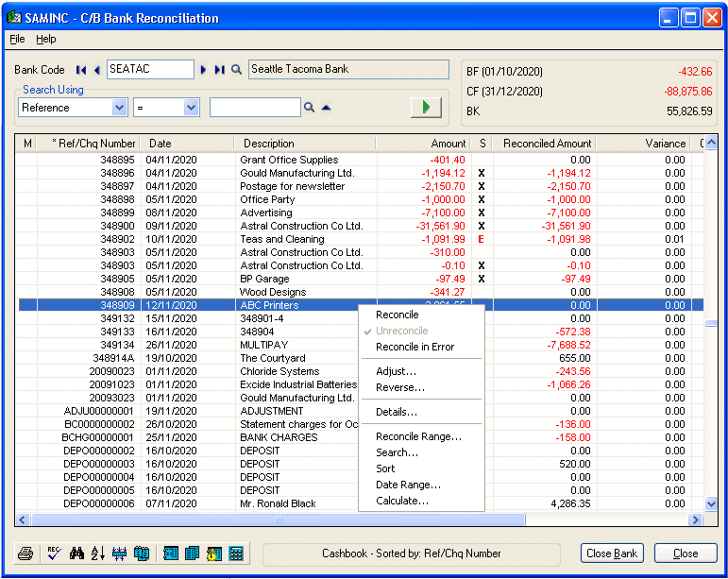This screenshot has width=728, height=579.
Task: Click the REC checkmark reconcile icon
Action: click(x=54, y=553)
